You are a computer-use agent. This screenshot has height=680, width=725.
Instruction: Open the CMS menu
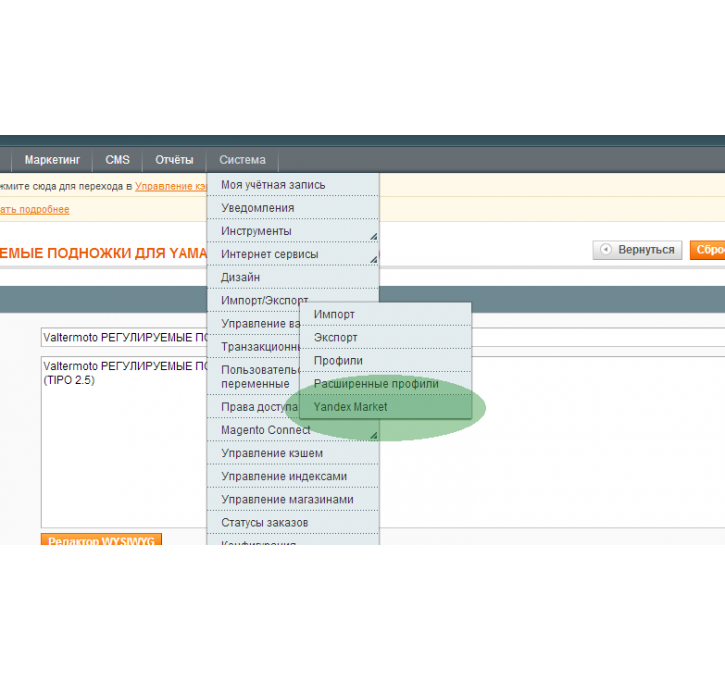click(x=117, y=160)
